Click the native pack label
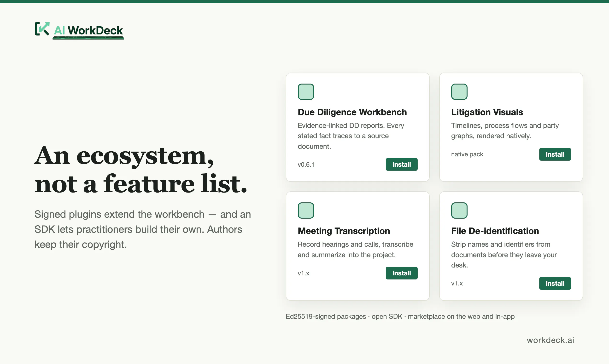This screenshot has width=609, height=364. tap(467, 154)
